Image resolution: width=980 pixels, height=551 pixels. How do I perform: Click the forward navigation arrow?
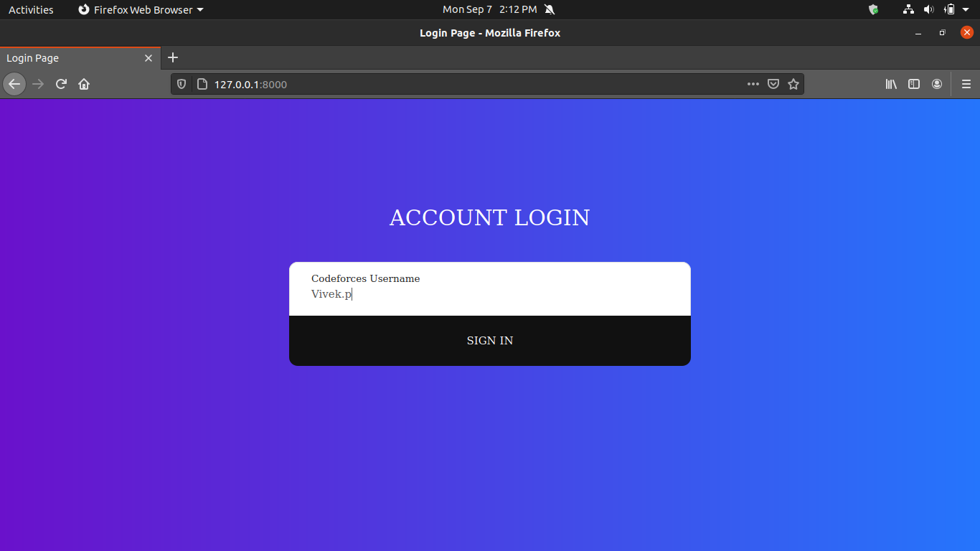[38, 84]
